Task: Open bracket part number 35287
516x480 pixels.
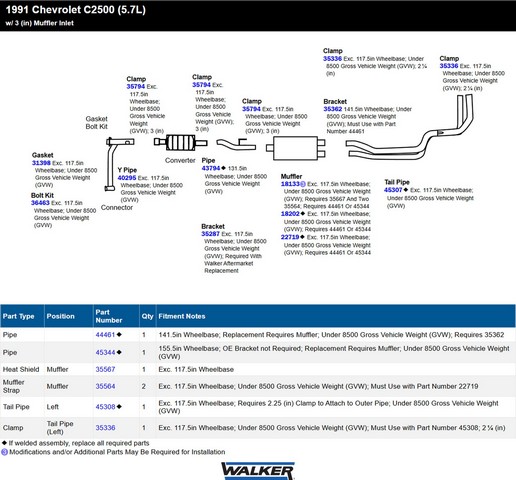Action: click(x=210, y=234)
